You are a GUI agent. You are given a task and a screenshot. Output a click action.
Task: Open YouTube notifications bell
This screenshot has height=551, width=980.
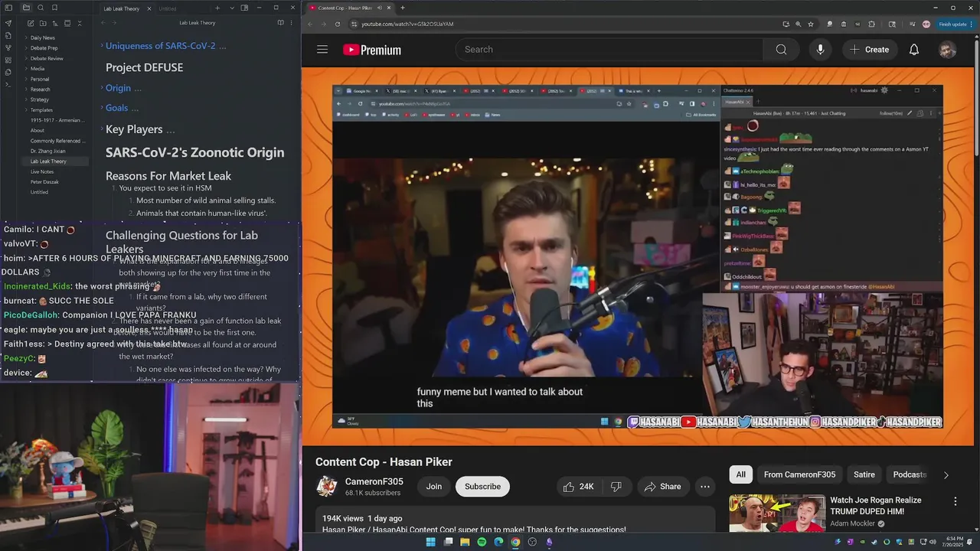pyautogui.click(x=914, y=50)
